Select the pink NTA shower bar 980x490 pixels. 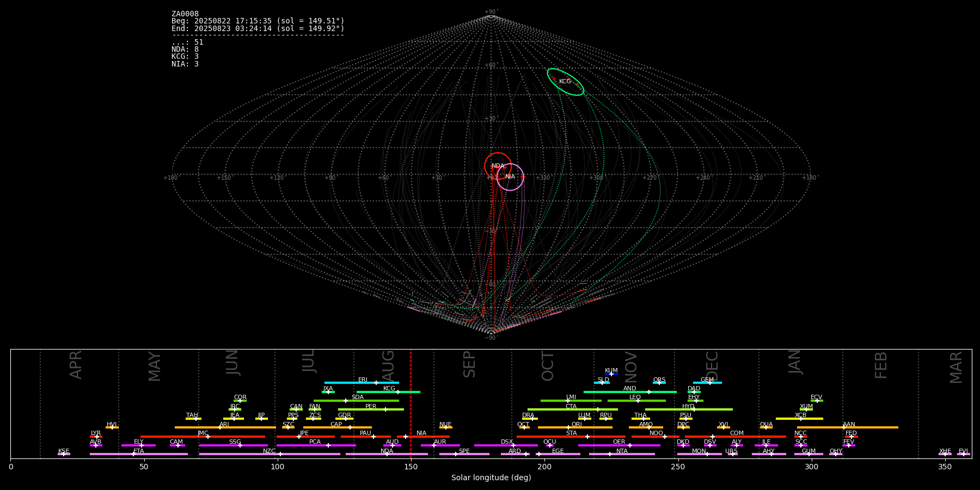click(622, 454)
